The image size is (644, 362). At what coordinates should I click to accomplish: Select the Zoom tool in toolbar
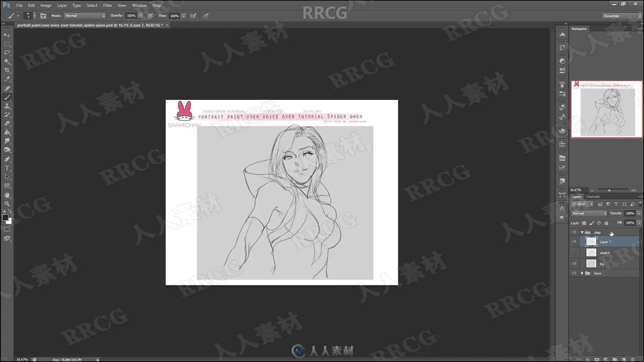(x=7, y=204)
